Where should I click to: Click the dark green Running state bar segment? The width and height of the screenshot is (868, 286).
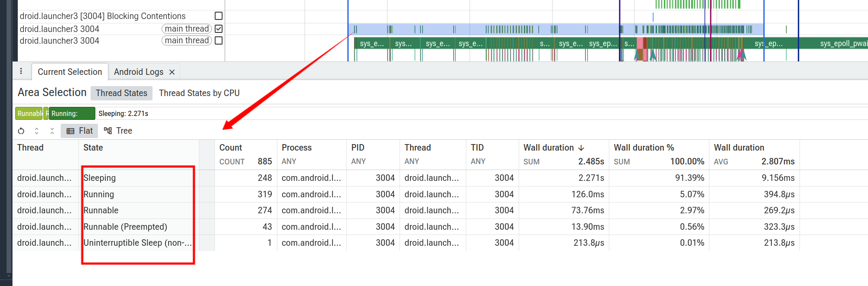(72, 113)
